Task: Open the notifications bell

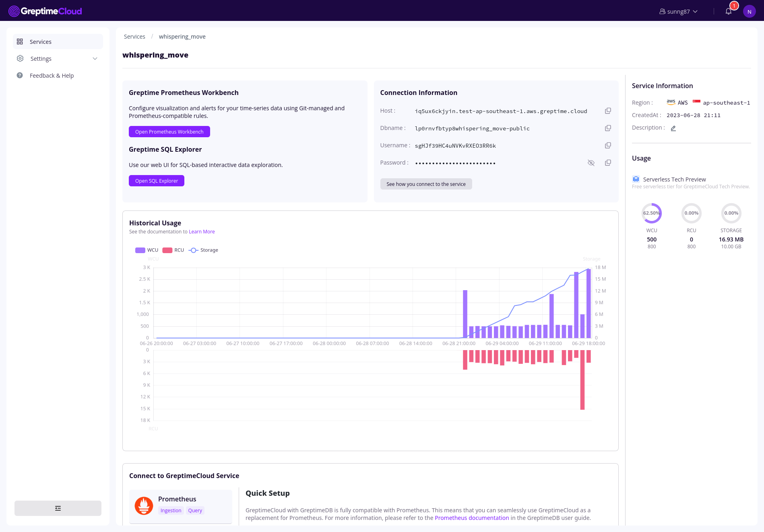Action: pos(728,11)
